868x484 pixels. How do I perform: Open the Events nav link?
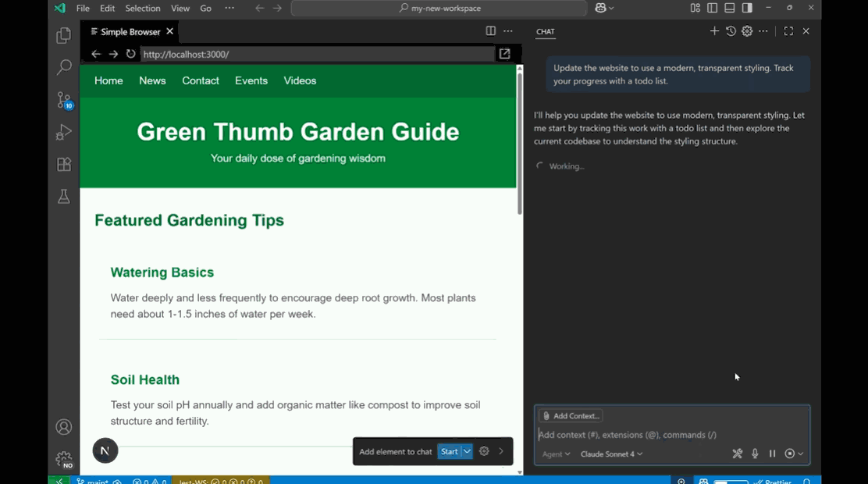point(251,81)
